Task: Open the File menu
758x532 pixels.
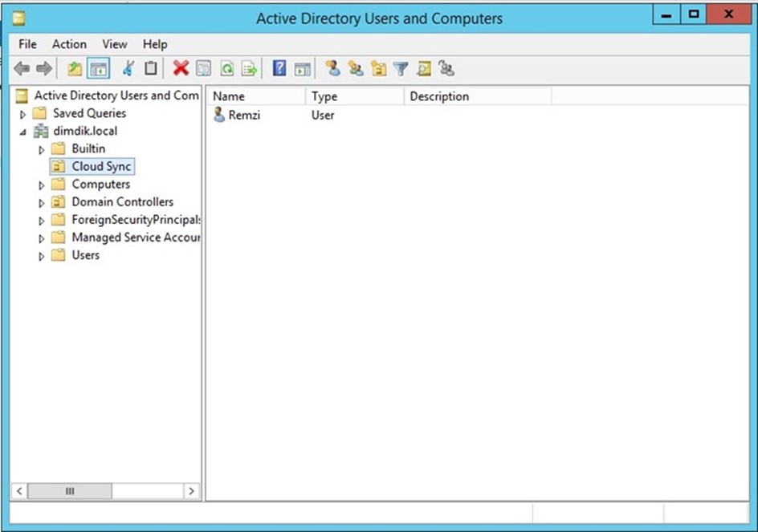Action: pos(27,44)
